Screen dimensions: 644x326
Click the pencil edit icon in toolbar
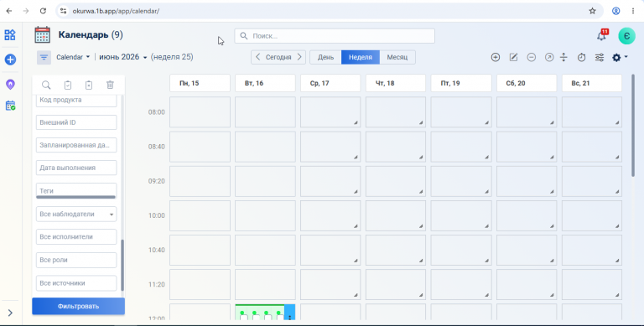tap(513, 58)
